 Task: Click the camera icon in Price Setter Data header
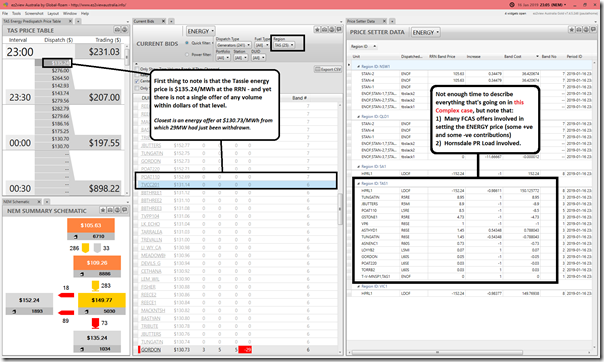579,30
